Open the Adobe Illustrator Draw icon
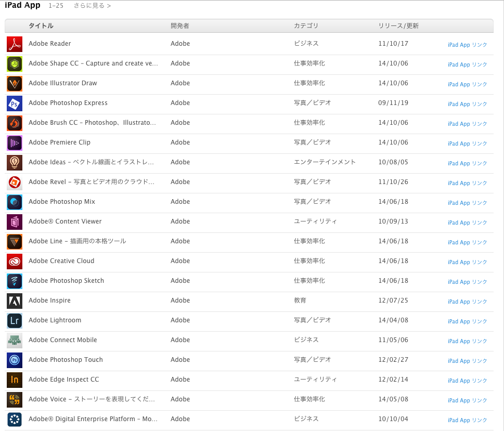 point(15,84)
